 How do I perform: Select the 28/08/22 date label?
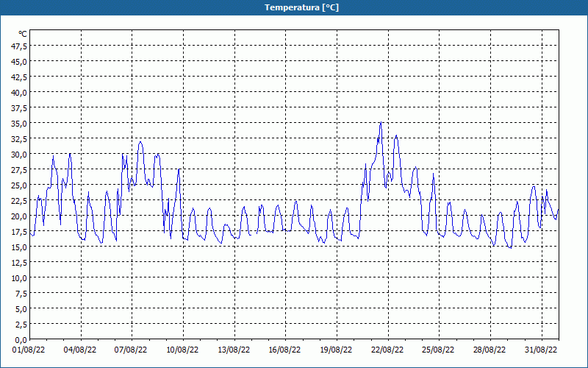(490, 350)
